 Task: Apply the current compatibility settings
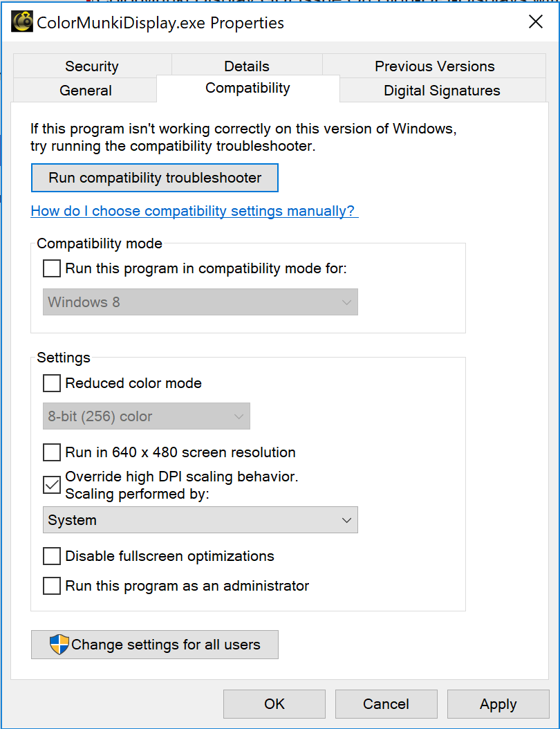[x=498, y=703]
